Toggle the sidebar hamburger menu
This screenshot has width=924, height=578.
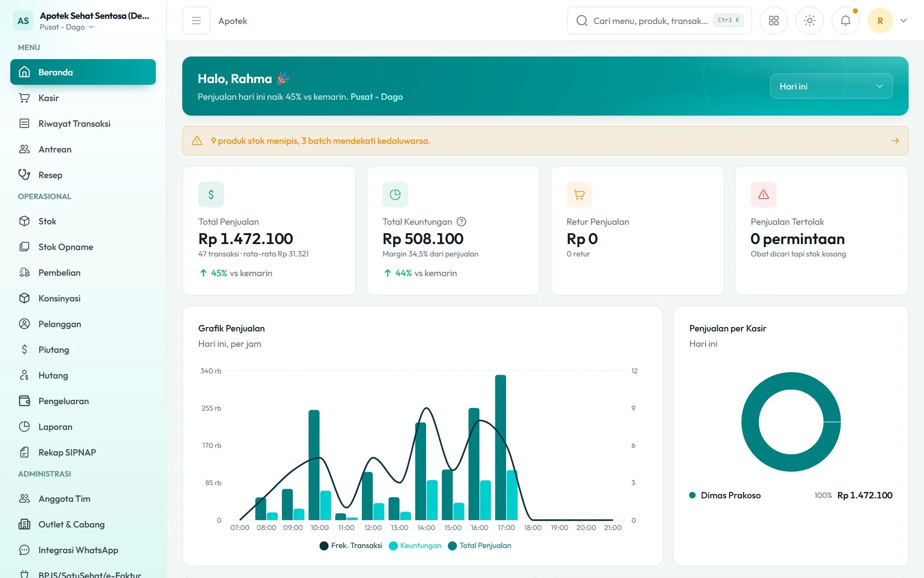click(196, 21)
